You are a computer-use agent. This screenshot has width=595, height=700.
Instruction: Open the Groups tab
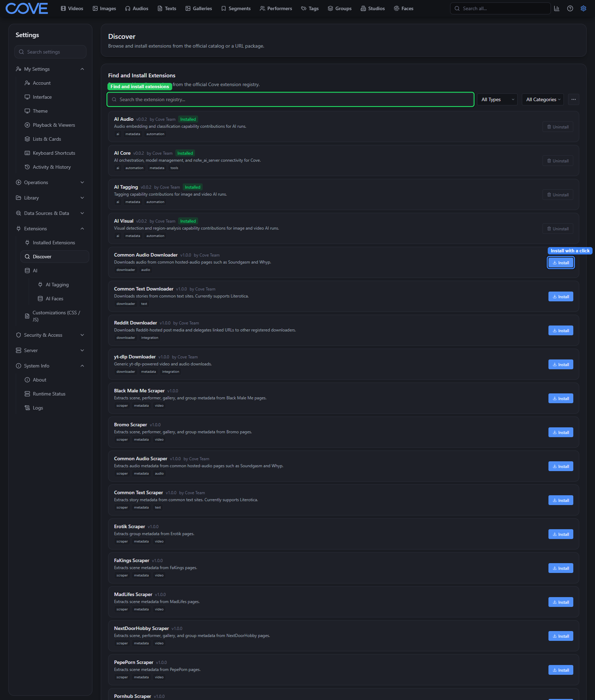339,8
